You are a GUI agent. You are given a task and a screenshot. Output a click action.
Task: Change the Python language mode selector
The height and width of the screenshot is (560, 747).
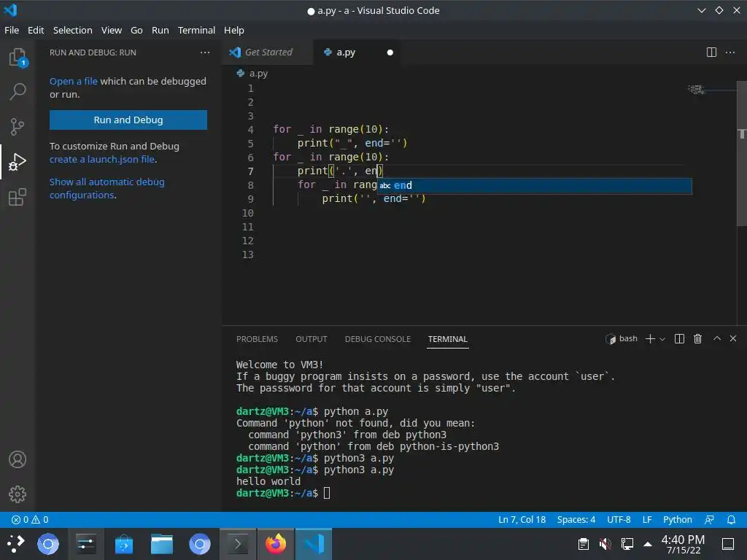[x=678, y=519]
